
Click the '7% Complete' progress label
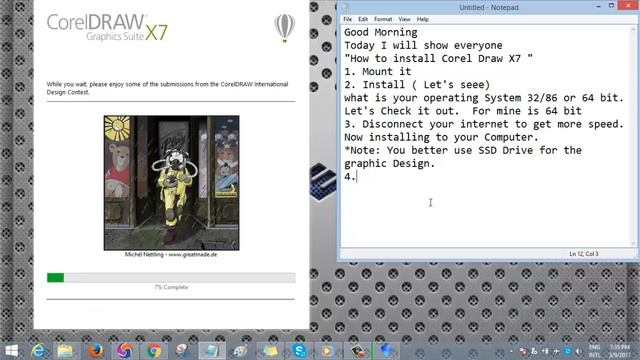171,287
